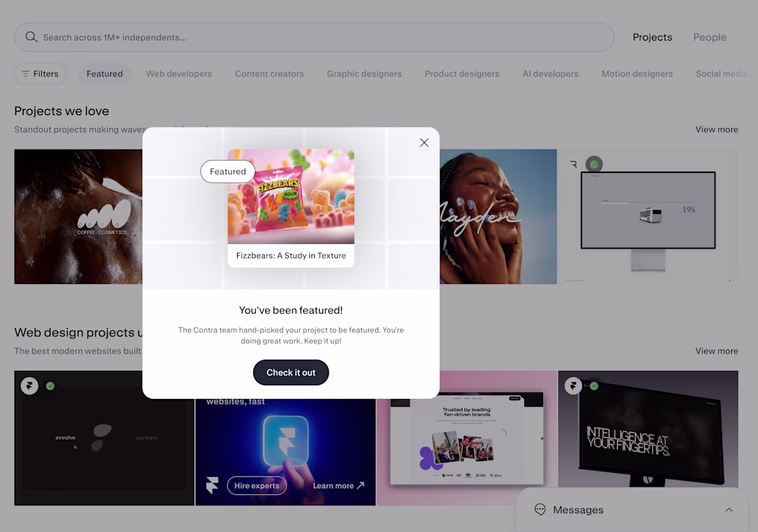Click the green badge icon on monitor card

594,165
